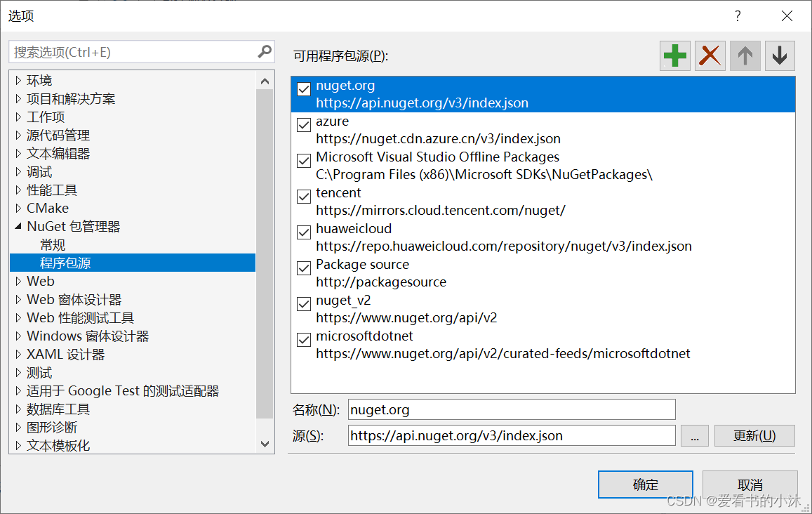This screenshot has height=514, width=812.
Task: Select the Web tree item
Action: click(41, 282)
